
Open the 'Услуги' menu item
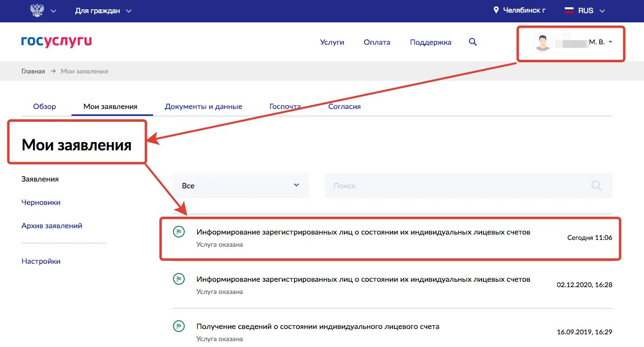coord(332,42)
